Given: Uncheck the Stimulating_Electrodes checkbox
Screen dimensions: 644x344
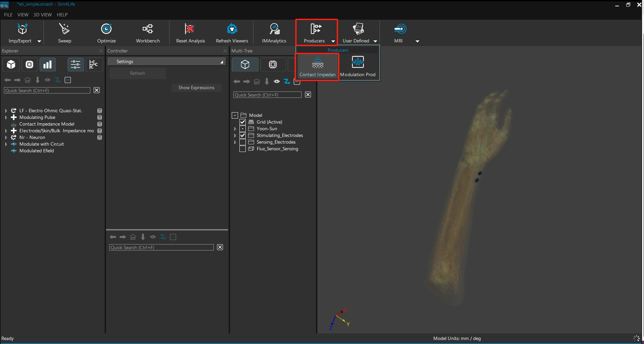Looking at the screenshot, I should (243, 135).
